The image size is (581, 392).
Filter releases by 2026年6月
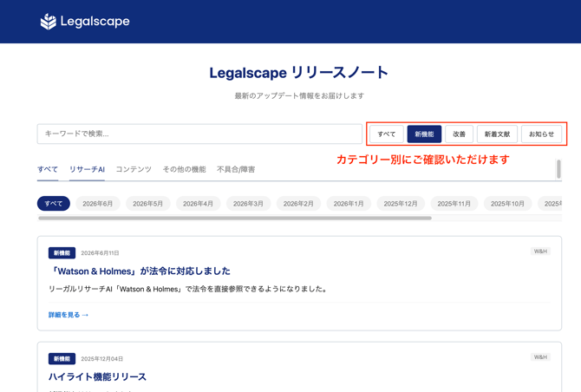[98, 204]
